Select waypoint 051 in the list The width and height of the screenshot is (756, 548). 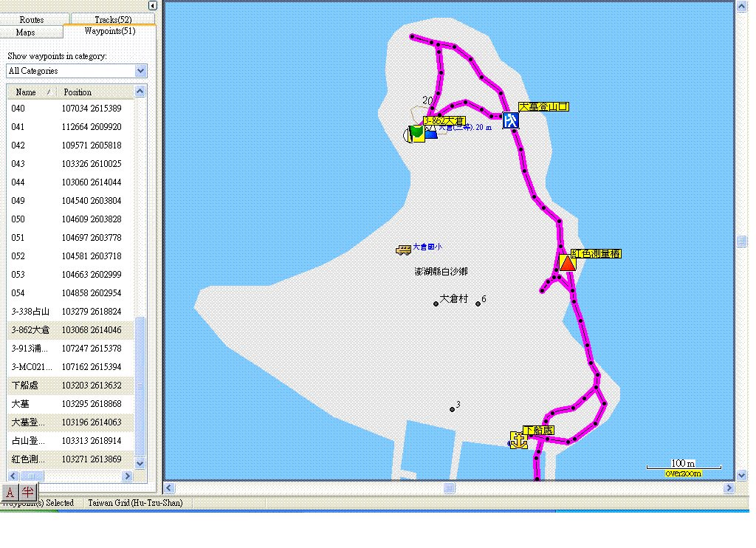coord(70,238)
